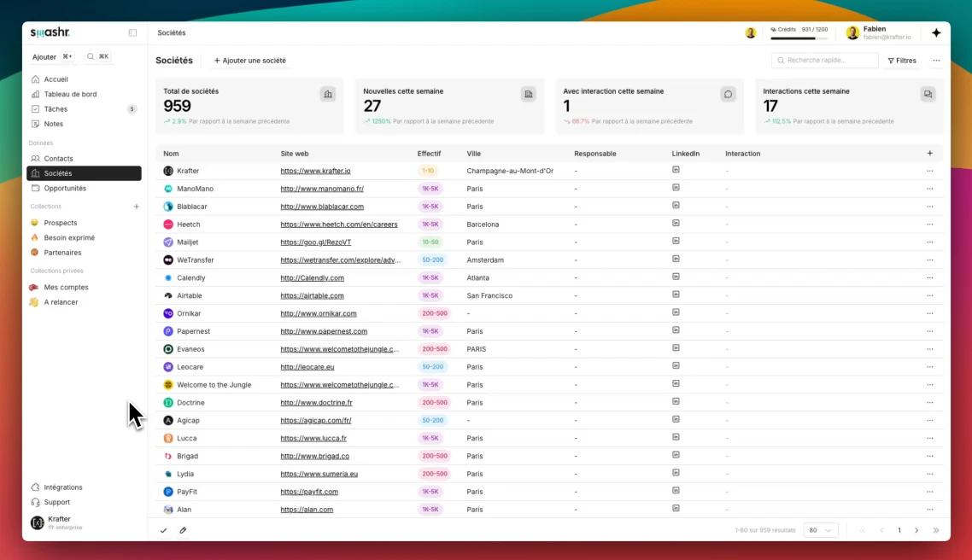Click the Lucca company name
972x560 pixels.
186,438
